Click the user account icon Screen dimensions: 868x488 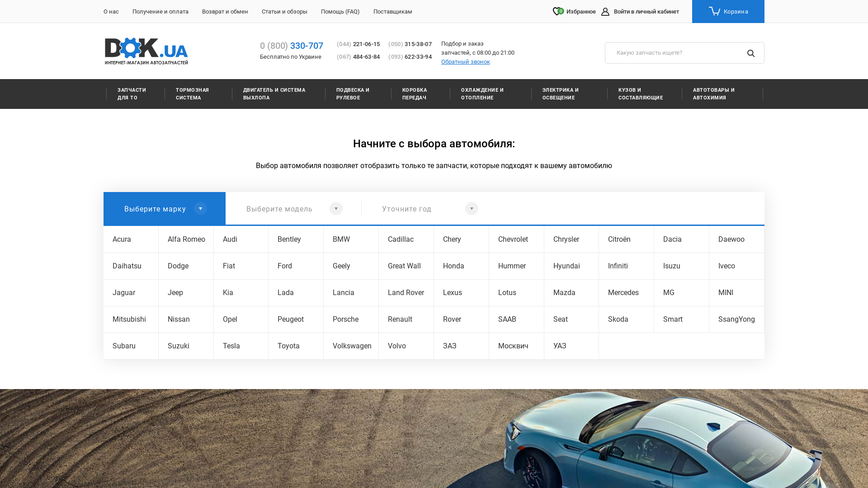coord(605,12)
